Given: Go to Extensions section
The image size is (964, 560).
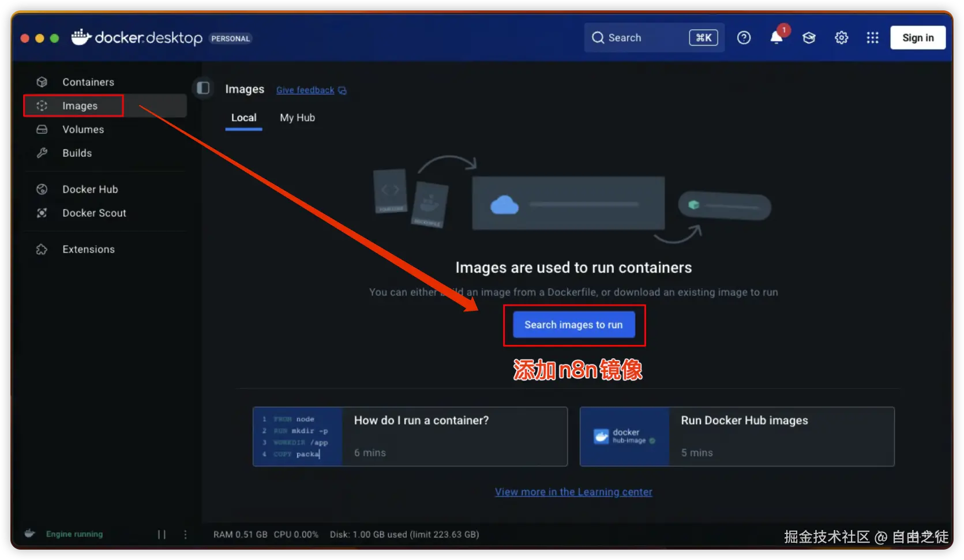Looking at the screenshot, I should [88, 249].
